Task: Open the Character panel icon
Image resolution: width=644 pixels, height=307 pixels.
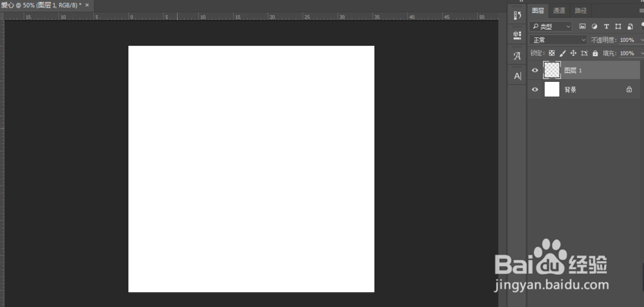Action: click(517, 75)
